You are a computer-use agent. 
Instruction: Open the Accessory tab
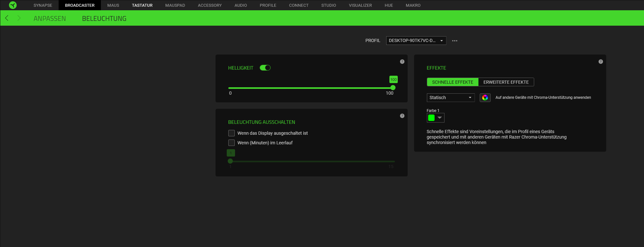tap(210, 5)
